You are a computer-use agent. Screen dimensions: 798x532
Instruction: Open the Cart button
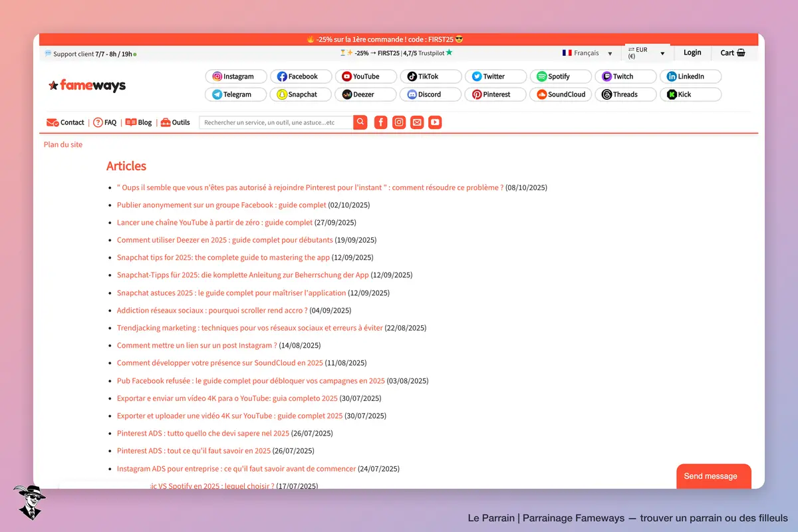tap(732, 53)
